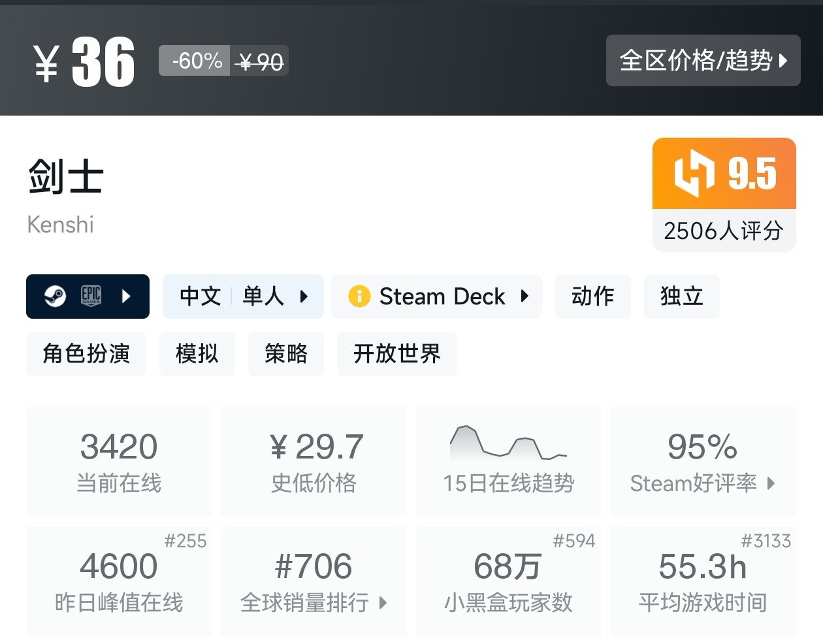823x644 pixels.
Task: Expand the 中文 单人 language details arrow
Action: click(304, 297)
